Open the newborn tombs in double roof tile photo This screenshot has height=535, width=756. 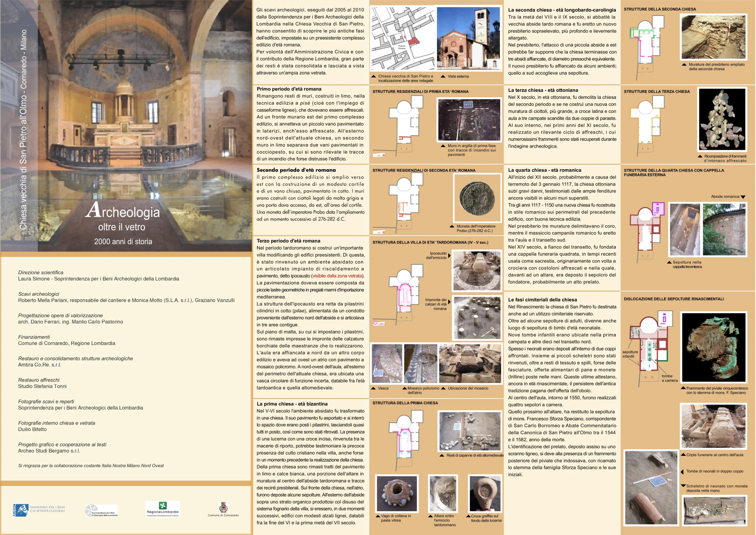click(x=651, y=487)
